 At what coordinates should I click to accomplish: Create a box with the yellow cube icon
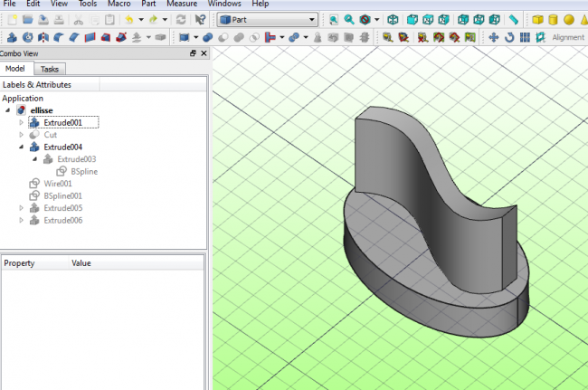click(537, 19)
